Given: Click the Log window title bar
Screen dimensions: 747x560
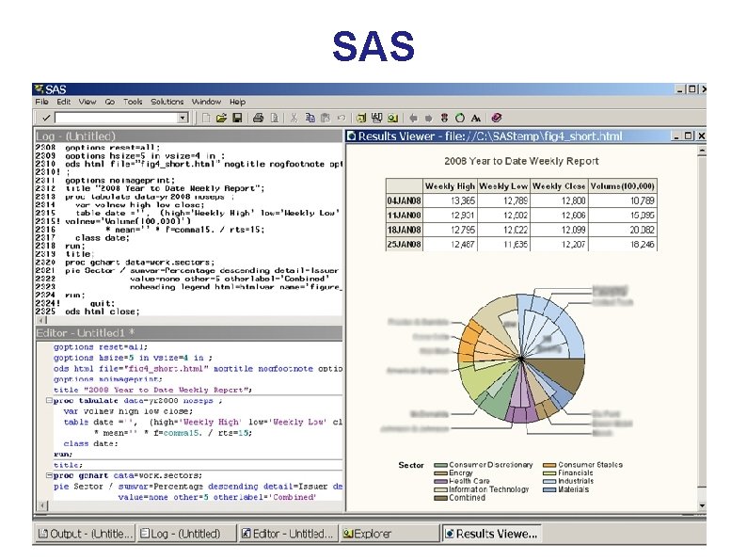Looking at the screenshot, I should click(x=189, y=136).
